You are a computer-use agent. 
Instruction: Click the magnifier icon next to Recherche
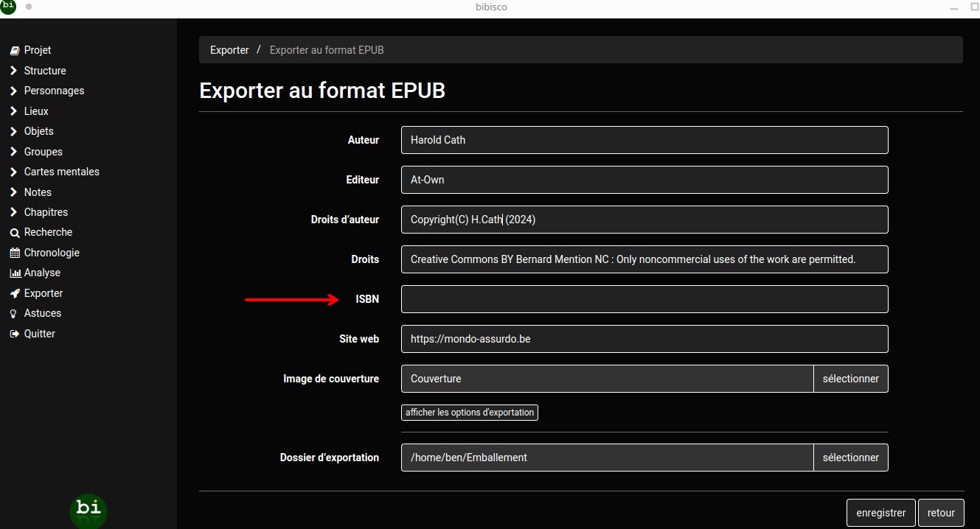[x=14, y=233]
